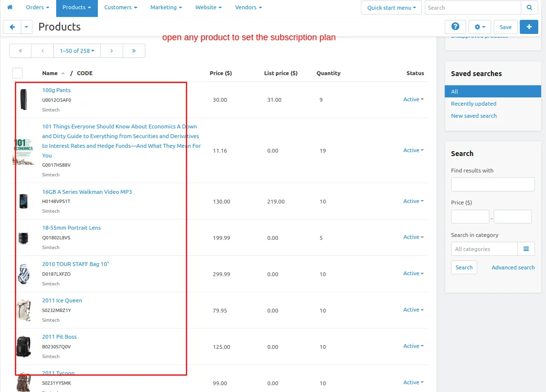Click the Save button

point(505,27)
